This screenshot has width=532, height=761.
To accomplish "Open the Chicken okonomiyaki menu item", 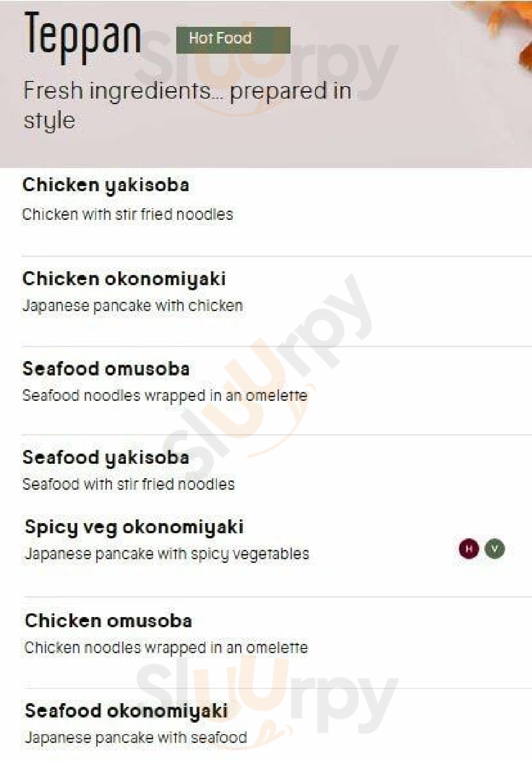I will click(124, 279).
